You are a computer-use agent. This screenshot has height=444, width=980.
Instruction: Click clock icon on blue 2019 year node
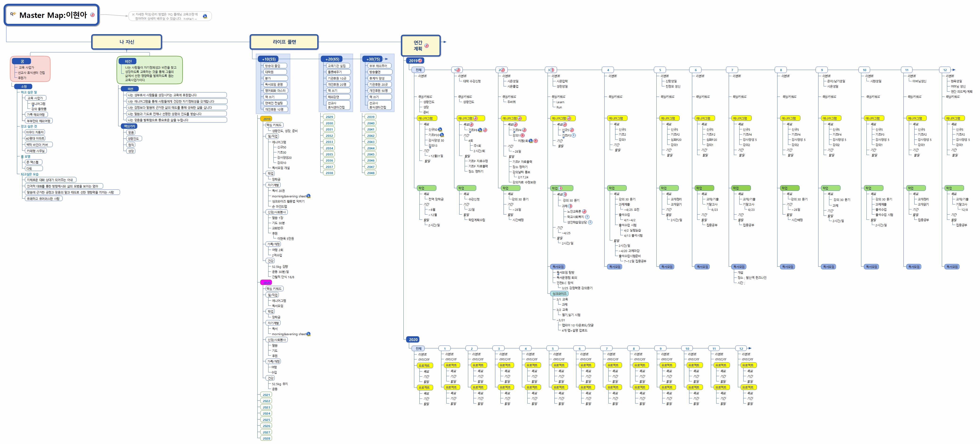[x=420, y=61]
